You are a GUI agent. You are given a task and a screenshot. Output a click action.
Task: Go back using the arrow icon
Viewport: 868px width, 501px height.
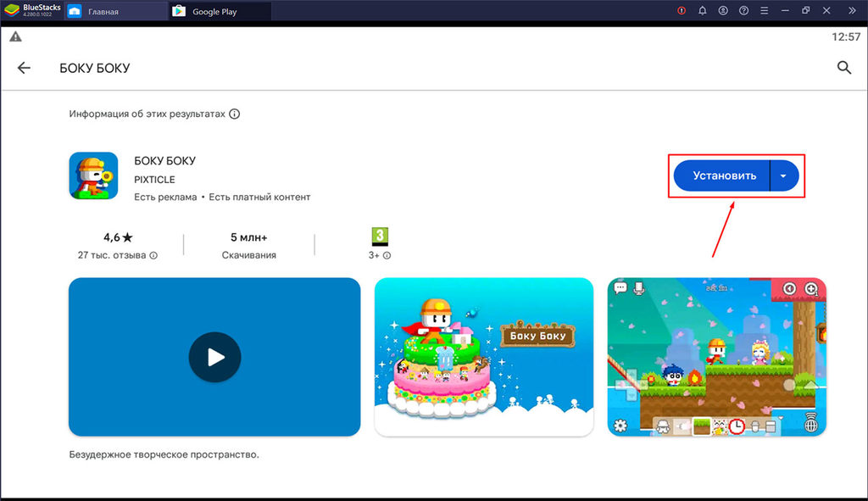click(x=24, y=68)
